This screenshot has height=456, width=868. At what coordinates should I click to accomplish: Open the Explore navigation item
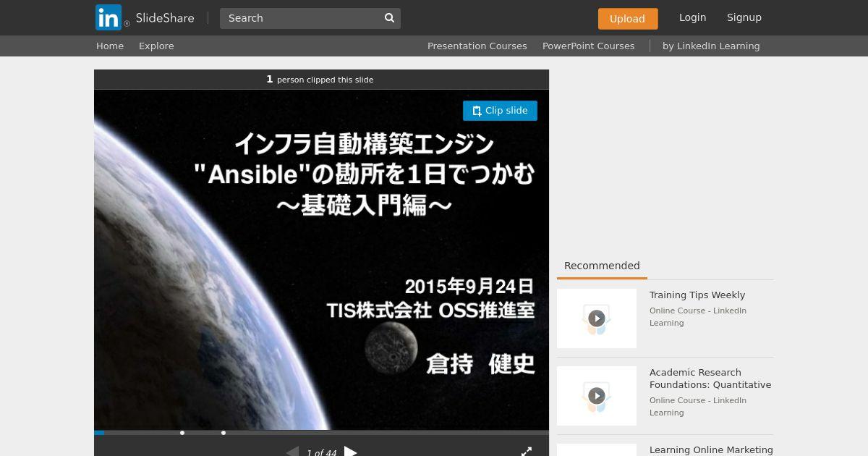pos(156,46)
